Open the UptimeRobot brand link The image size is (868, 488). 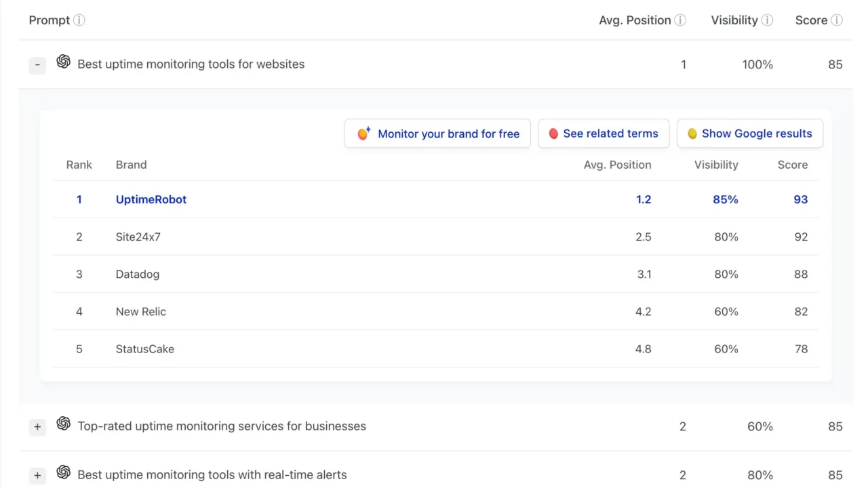pos(151,199)
